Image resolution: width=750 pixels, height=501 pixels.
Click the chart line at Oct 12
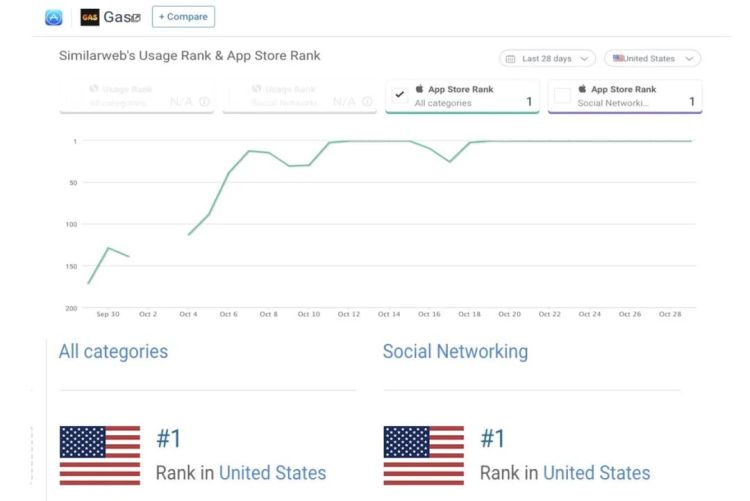click(x=349, y=141)
